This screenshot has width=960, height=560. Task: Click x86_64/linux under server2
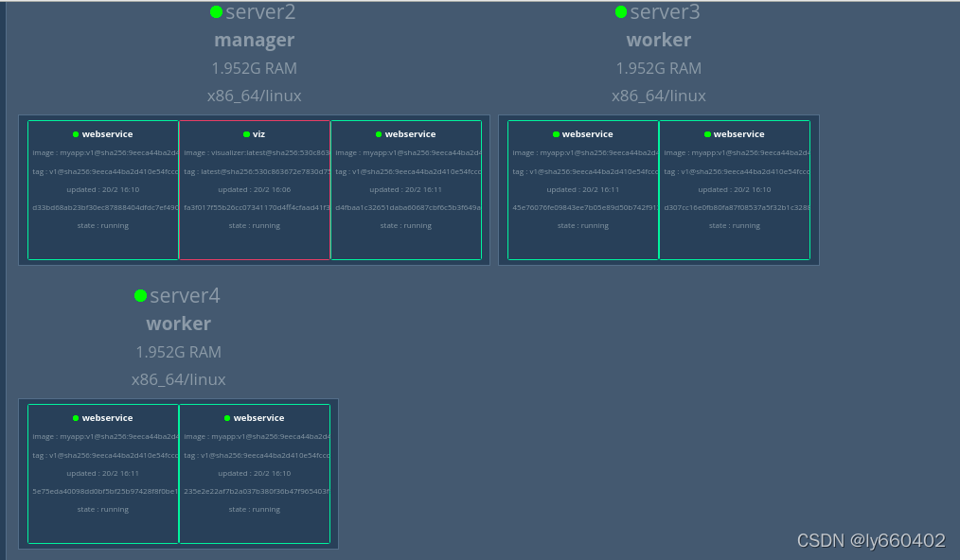(x=254, y=96)
